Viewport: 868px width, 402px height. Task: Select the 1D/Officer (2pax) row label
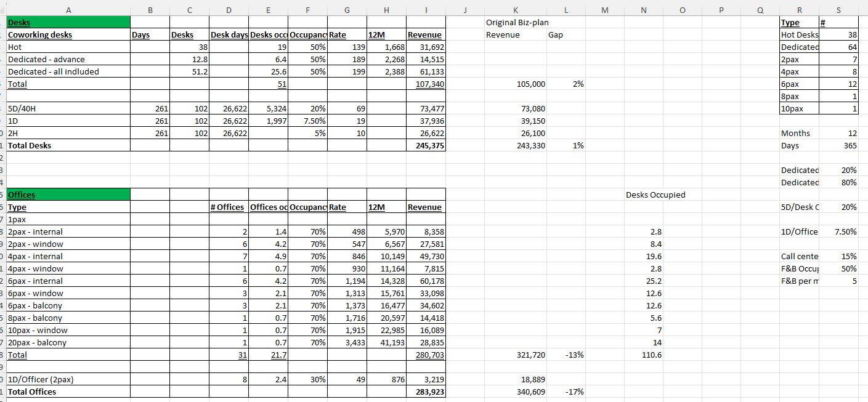[x=68, y=379]
